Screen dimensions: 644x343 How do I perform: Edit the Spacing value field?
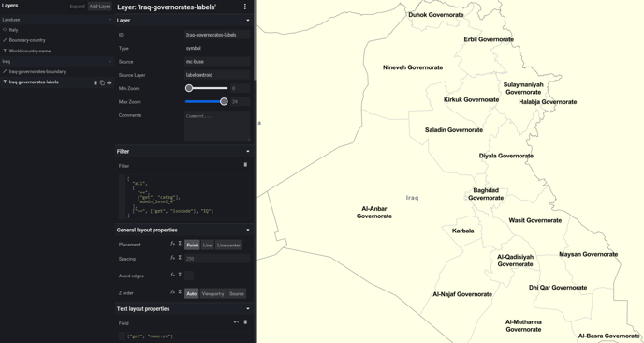pyautogui.click(x=217, y=259)
